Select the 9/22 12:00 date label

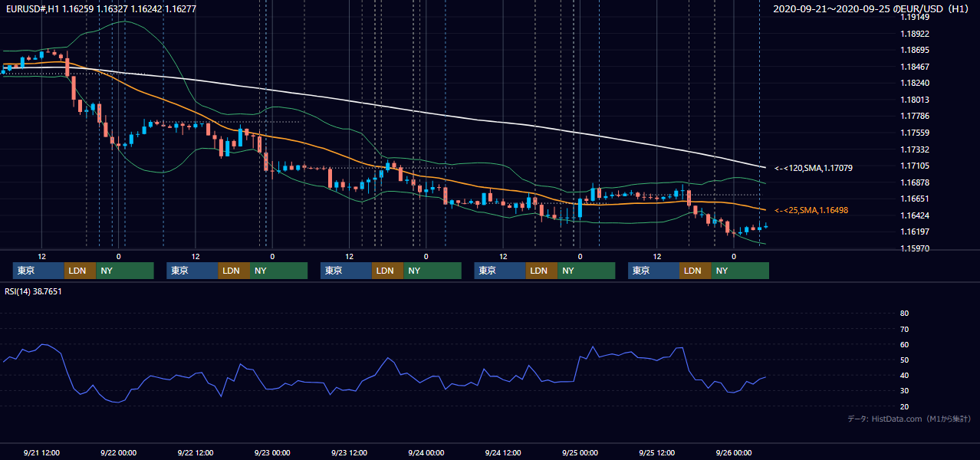[196, 452]
